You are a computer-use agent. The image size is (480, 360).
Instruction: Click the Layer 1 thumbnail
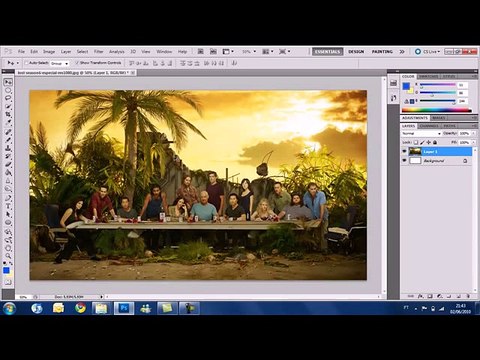click(415, 151)
